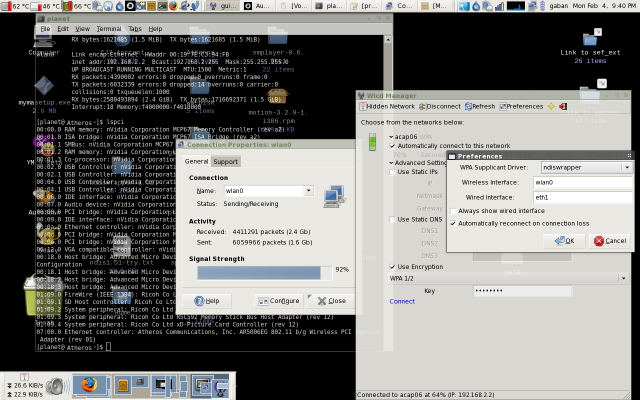Click the 66 °C temperature sensor applet
The width and height of the screenshot is (640, 400).
pyautogui.click(x=77, y=6)
